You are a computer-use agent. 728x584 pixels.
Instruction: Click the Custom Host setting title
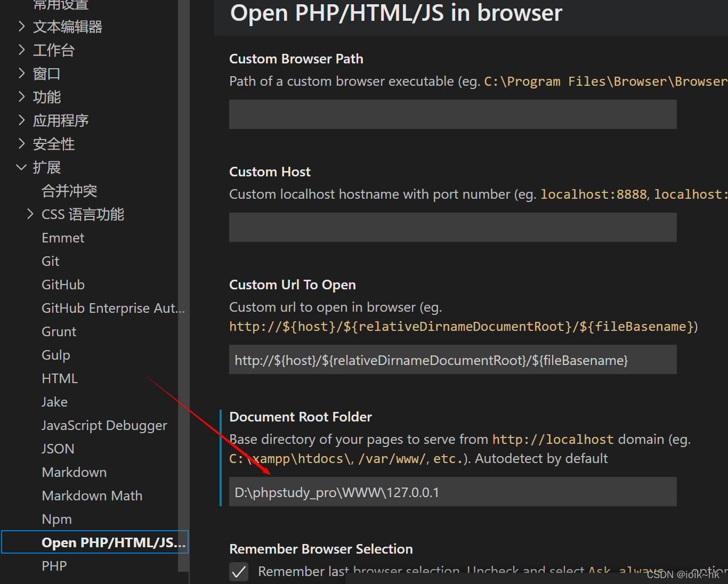pos(270,172)
